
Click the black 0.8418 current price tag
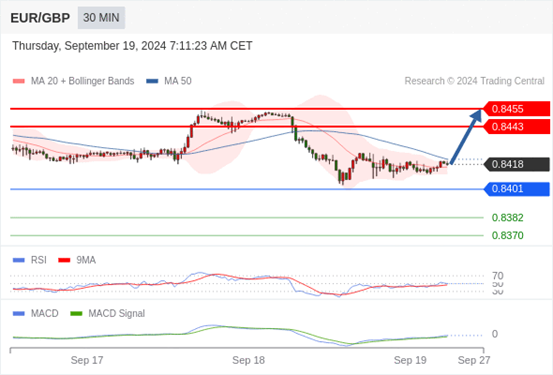(x=516, y=164)
